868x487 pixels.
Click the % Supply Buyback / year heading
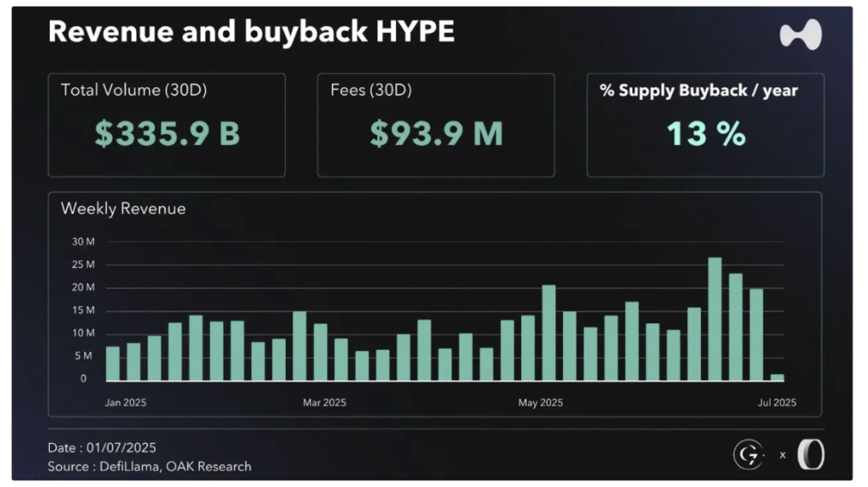click(698, 90)
